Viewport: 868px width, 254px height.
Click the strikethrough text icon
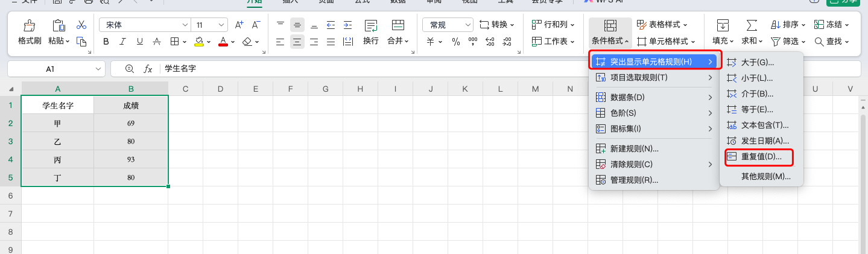point(157,42)
